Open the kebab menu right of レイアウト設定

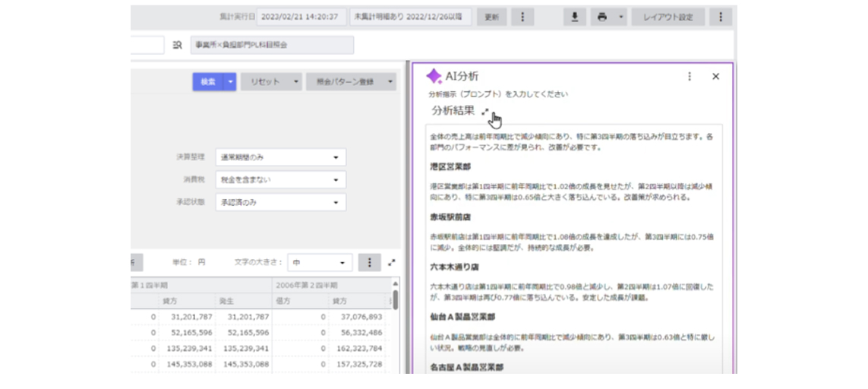pyautogui.click(x=720, y=17)
